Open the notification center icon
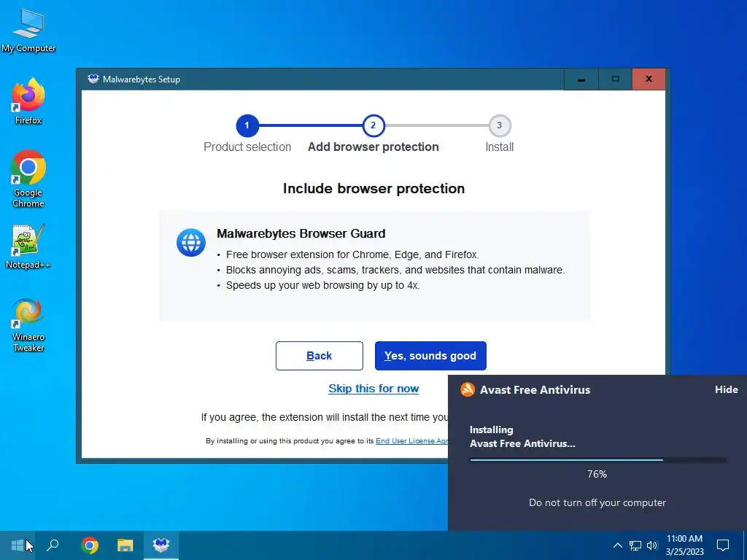The height and width of the screenshot is (560, 747). click(723, 545)
